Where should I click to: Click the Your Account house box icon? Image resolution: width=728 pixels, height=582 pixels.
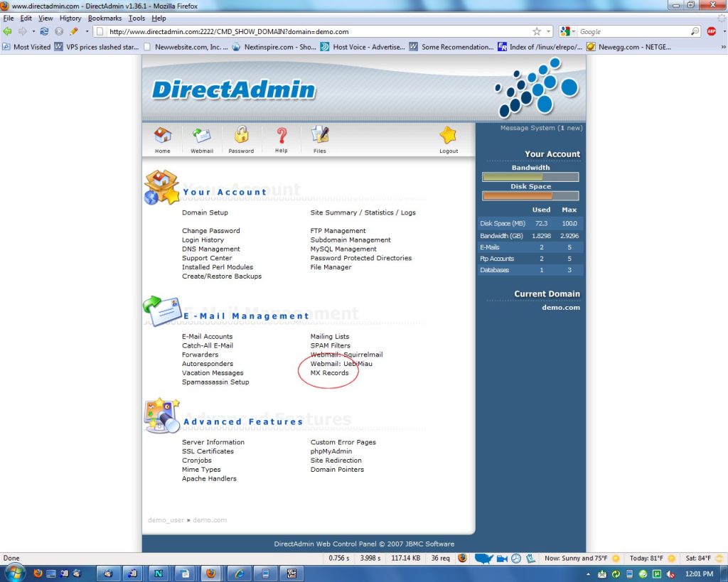161,187
